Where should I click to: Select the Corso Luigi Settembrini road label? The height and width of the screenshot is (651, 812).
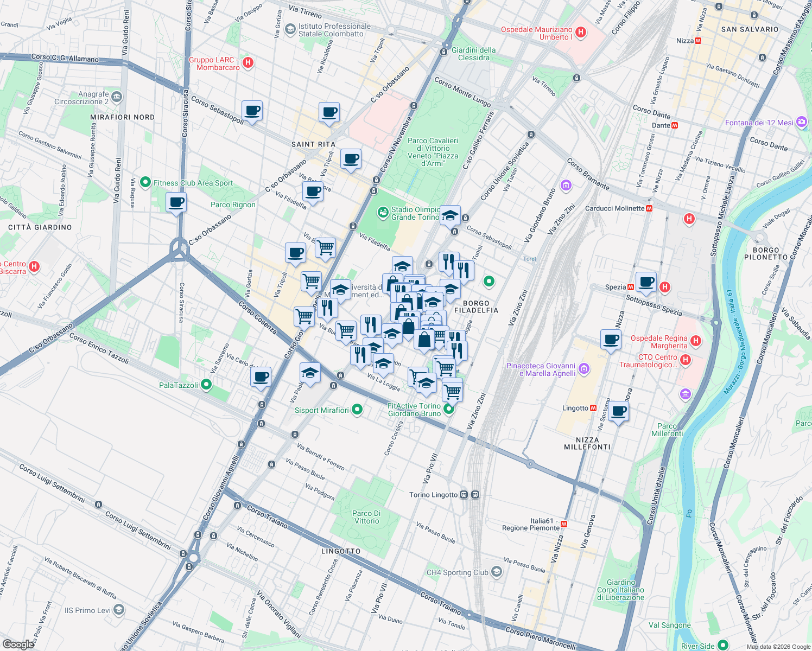point(52,483)
